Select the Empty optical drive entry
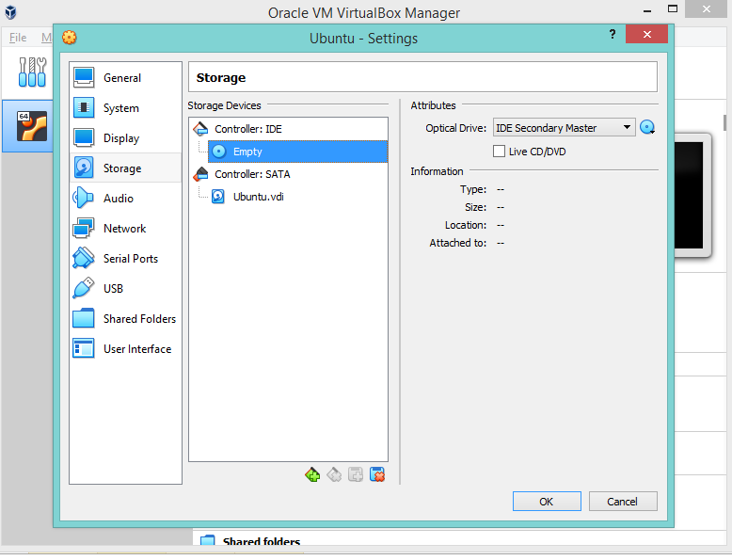Viewport: 732px width, 560px height. [297, 152]
